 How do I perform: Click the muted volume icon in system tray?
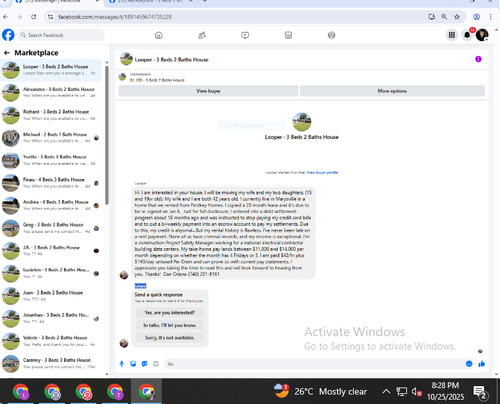tap(417, 392)
